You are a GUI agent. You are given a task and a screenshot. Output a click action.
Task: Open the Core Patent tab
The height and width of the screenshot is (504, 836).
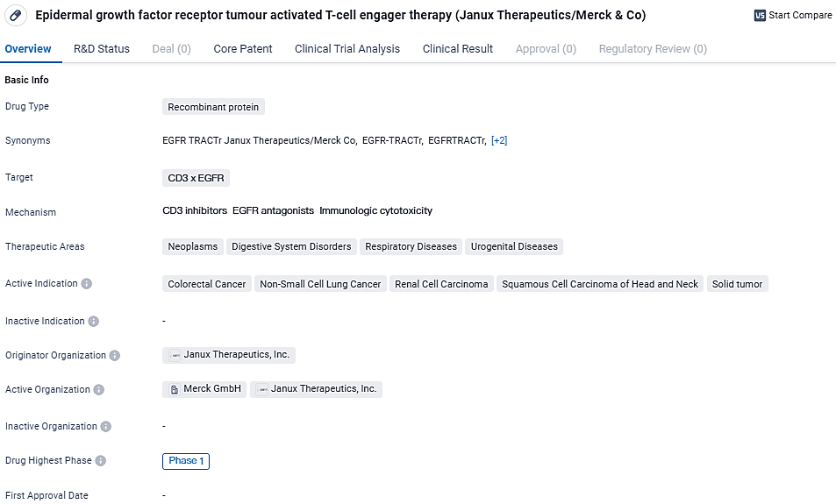click(x=243, y=49)
